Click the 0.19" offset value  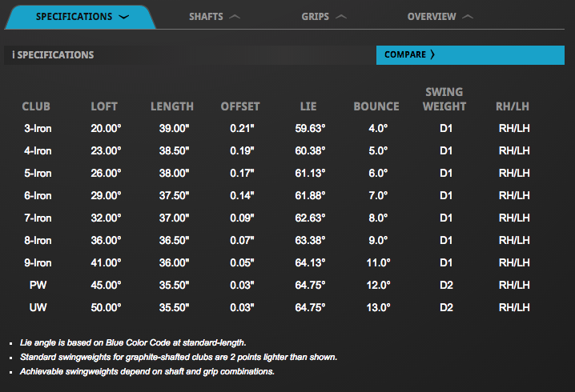coord(242,151)
